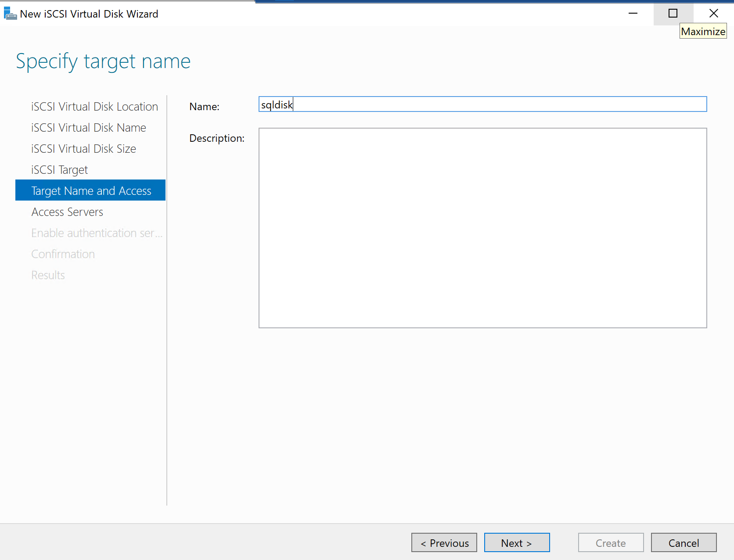Focus the large Description text box

click(482, 228)
